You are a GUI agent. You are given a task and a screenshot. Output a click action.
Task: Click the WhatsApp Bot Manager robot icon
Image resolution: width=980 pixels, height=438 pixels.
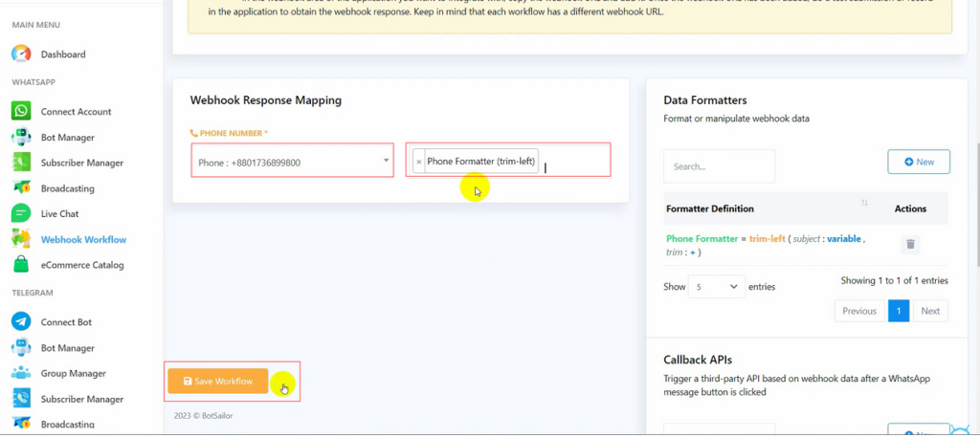tap(21, 138)
